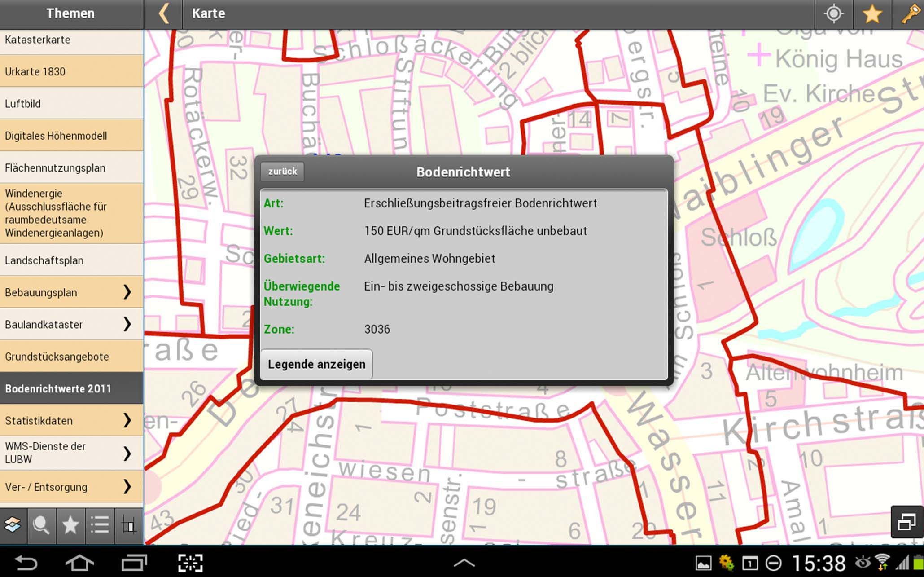Enable the Urkarte 1830 layer

(72, 71)
